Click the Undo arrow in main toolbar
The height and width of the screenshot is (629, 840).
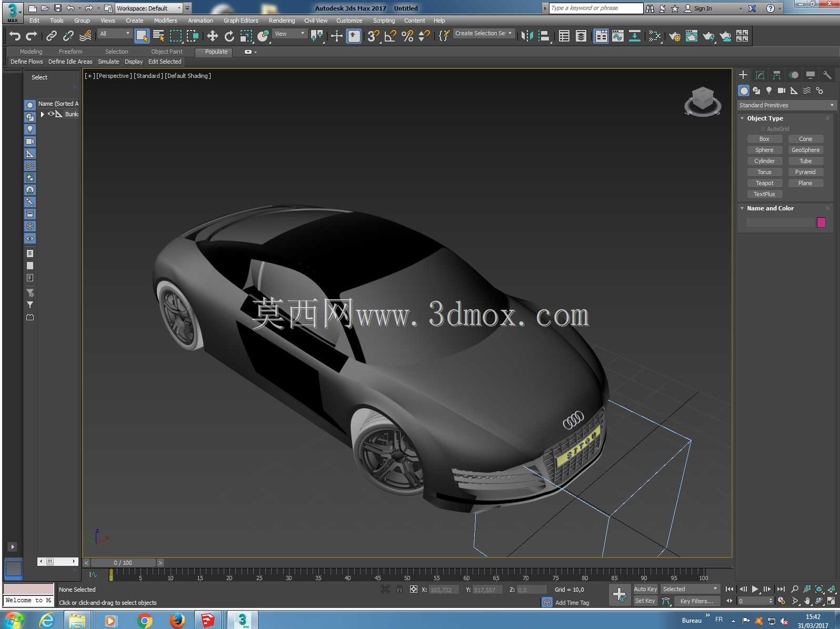click(15, 36)
